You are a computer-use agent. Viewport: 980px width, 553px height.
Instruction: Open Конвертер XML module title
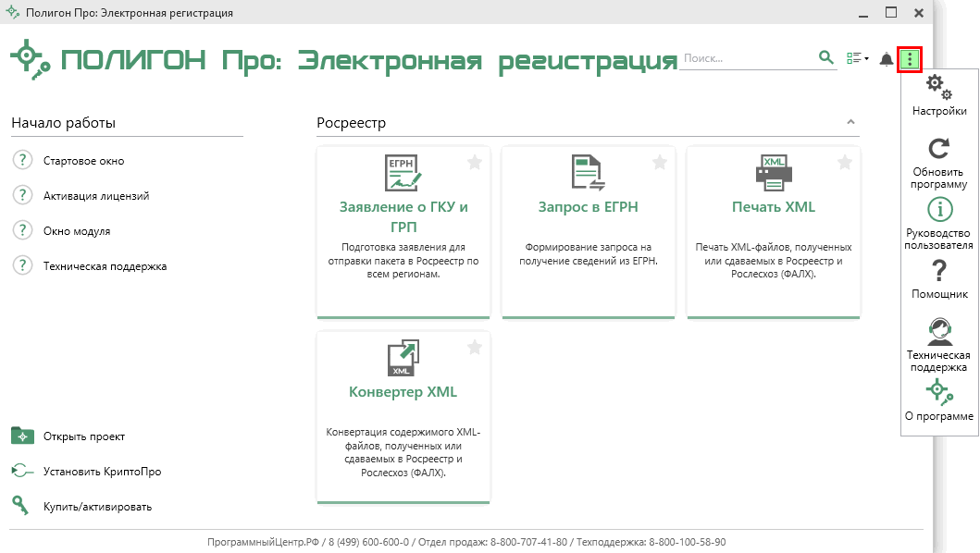coord(403,392)
